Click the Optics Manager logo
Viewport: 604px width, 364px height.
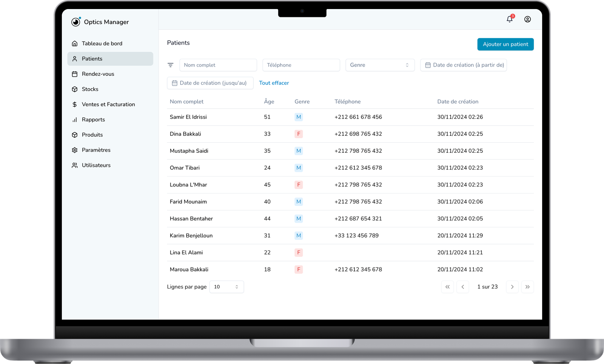[76, 22]
